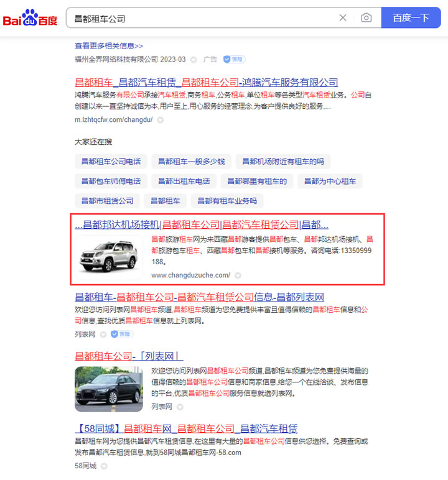Click the 保障 badge next to 广告

[235, 60]
